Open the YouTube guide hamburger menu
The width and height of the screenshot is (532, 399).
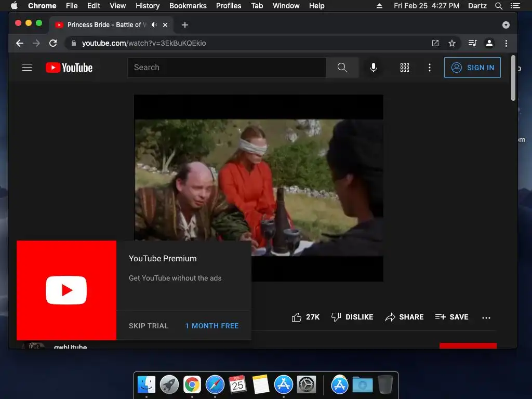click(x=27, y=68)
